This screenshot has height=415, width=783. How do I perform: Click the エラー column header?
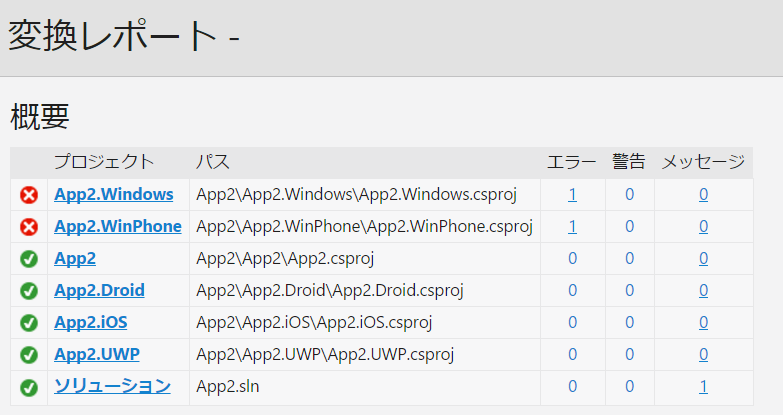point(572,162)
